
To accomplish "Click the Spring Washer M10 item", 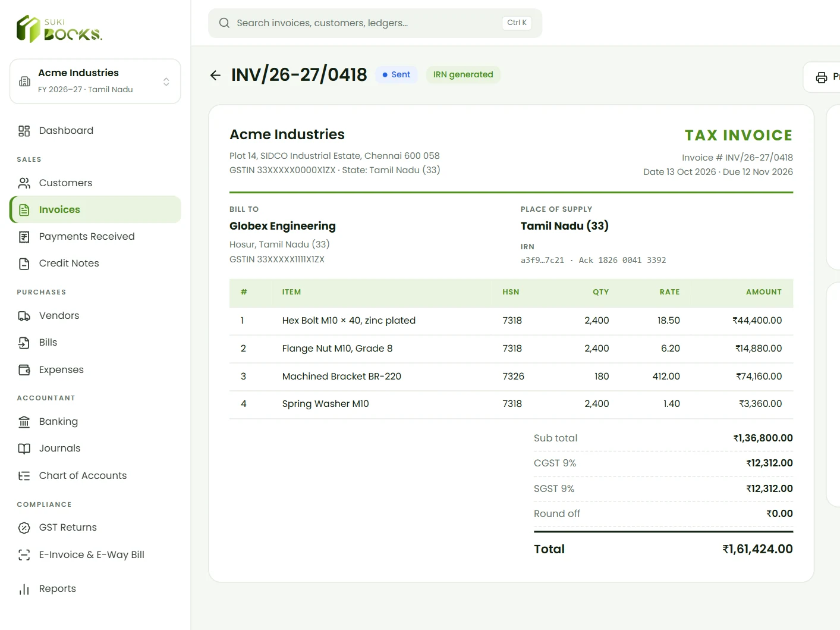I will coord(326,404).
